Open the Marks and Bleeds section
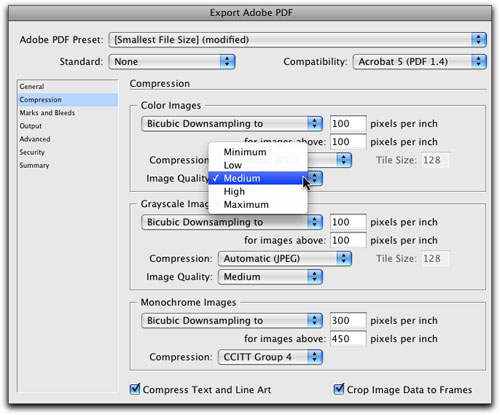The height and width of the screenshot is (415, 500). [x=68, y=113]
